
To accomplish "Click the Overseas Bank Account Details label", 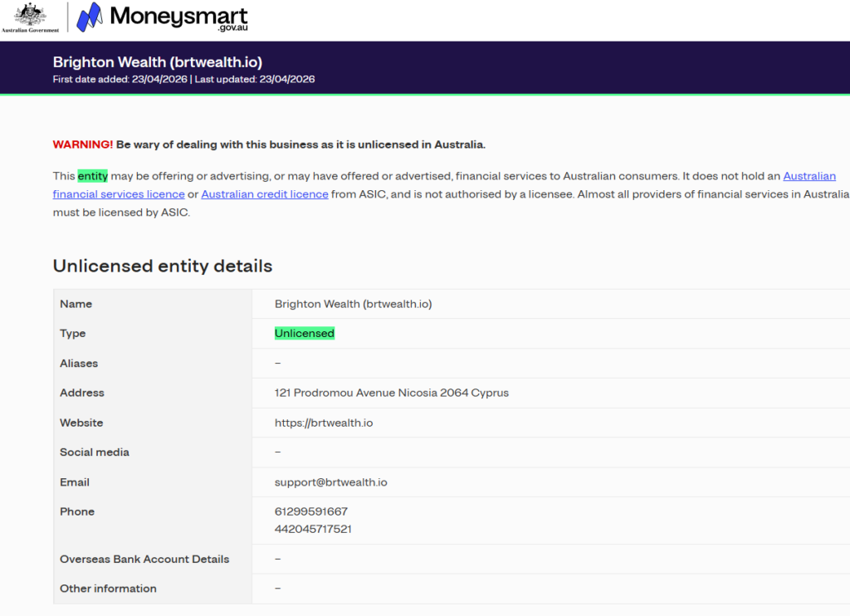I will pyautogui.click(x=144, y=559).
